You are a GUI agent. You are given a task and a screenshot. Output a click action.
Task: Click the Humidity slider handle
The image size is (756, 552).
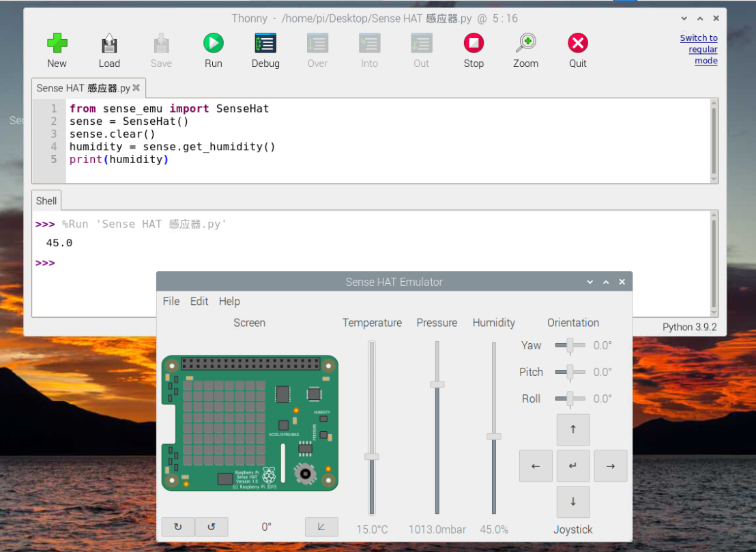[x=494, y=436]
